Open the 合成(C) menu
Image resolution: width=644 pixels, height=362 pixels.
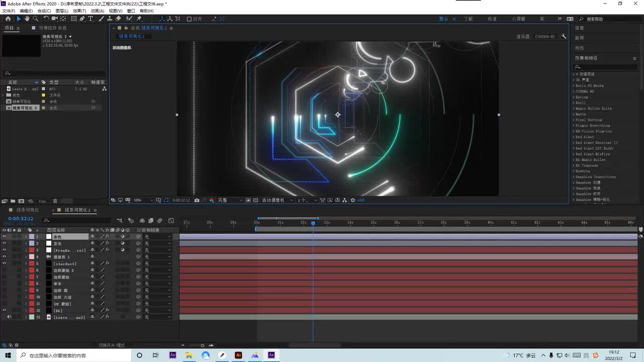(44, 11)
